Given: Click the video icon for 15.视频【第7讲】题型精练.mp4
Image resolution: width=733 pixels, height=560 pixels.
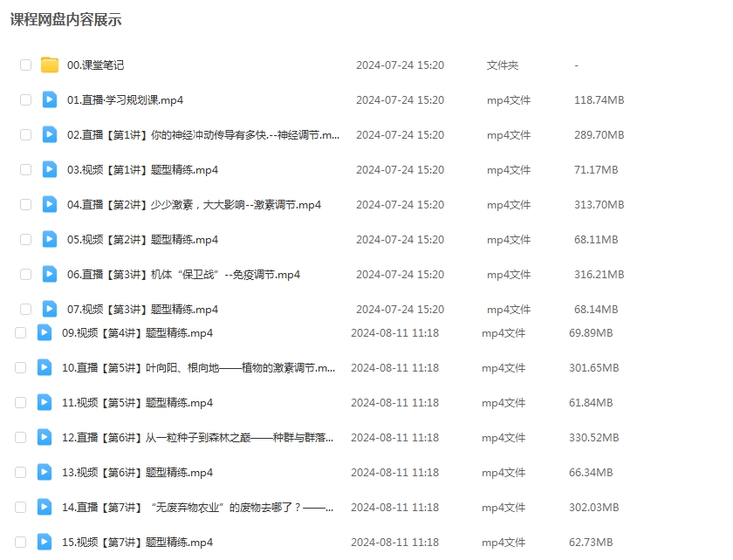Looking at the screenshot, I should [x=45, y=543].
